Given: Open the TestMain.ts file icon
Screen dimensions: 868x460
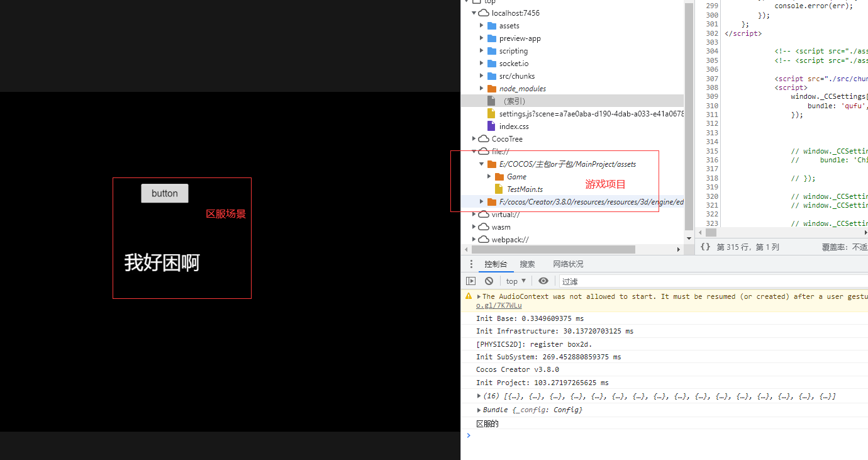Looking at the screenshot, I should pyautogui.click(x=499, y=189).
